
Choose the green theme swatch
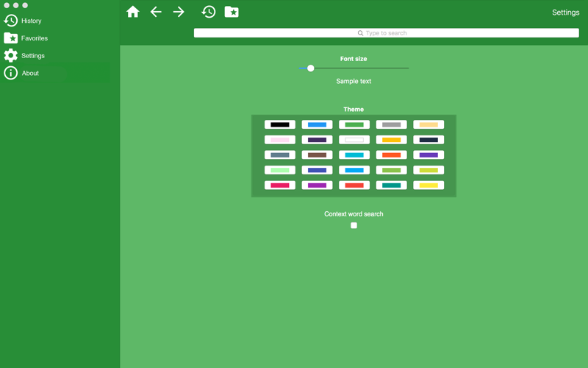point(354,124)
